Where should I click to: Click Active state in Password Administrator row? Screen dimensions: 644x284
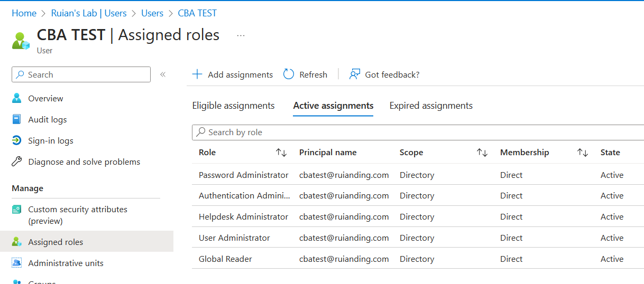coord(612,175)
